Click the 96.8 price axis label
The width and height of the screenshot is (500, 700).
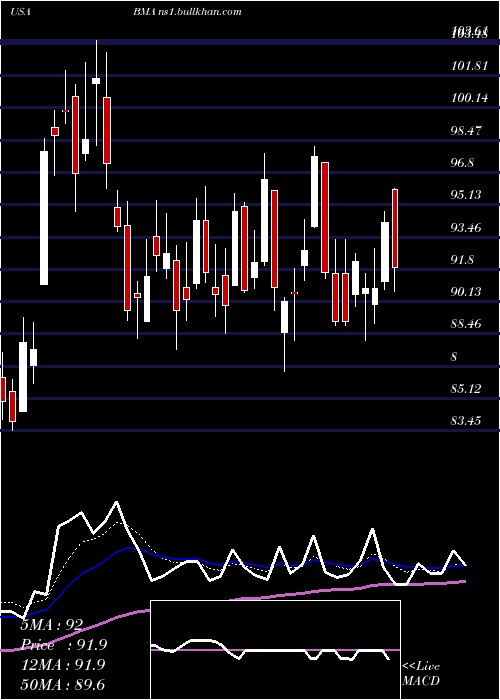[462, 163]
